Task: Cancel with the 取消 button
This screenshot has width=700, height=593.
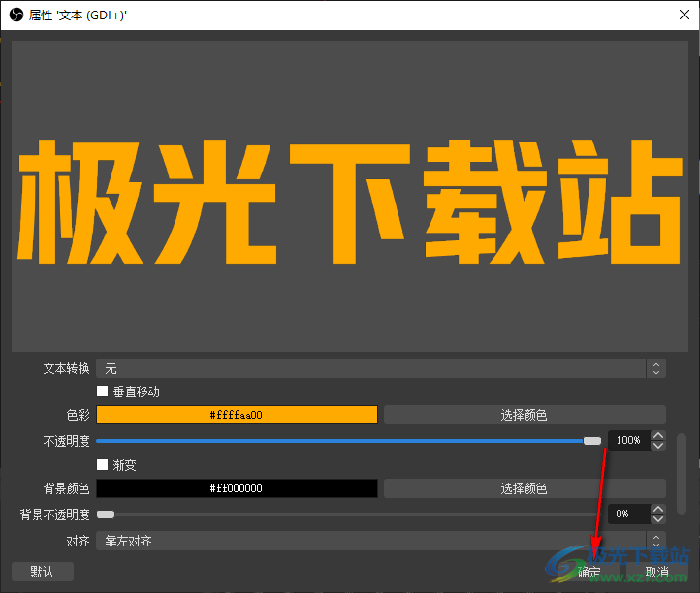Action: tap(657, 572)
